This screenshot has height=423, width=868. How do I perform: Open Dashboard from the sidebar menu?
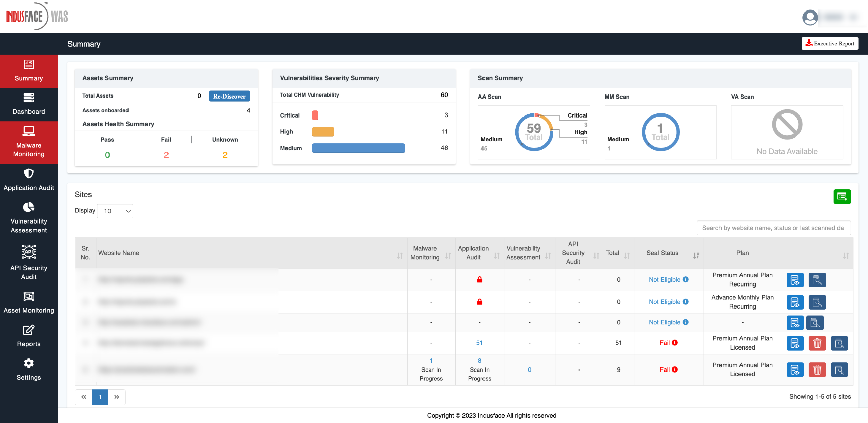29,104
